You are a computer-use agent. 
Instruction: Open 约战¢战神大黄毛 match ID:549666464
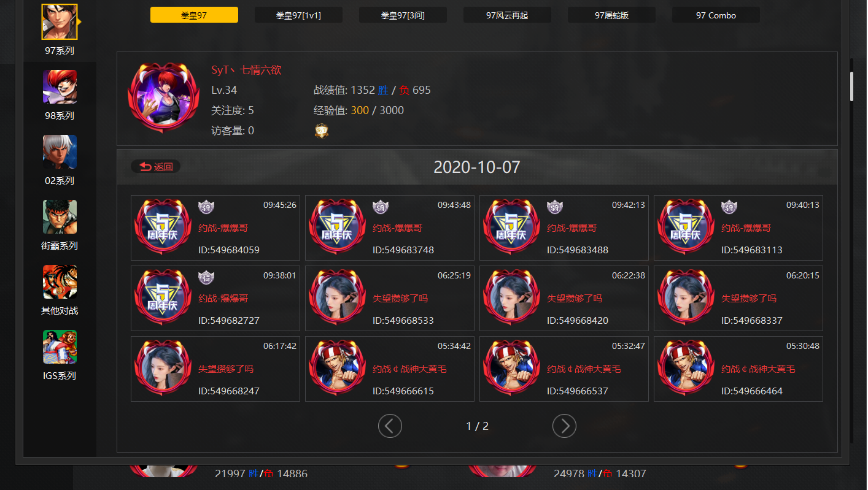pos(738,369)
